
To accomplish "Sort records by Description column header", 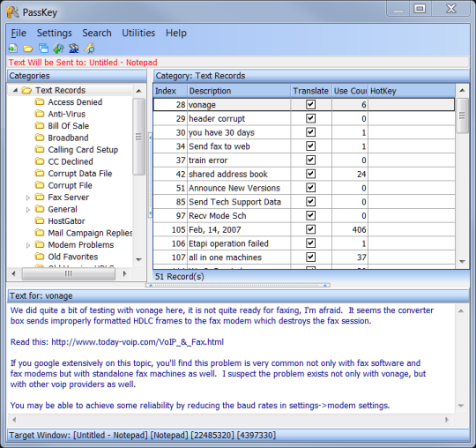I will [x=239, y=91].
